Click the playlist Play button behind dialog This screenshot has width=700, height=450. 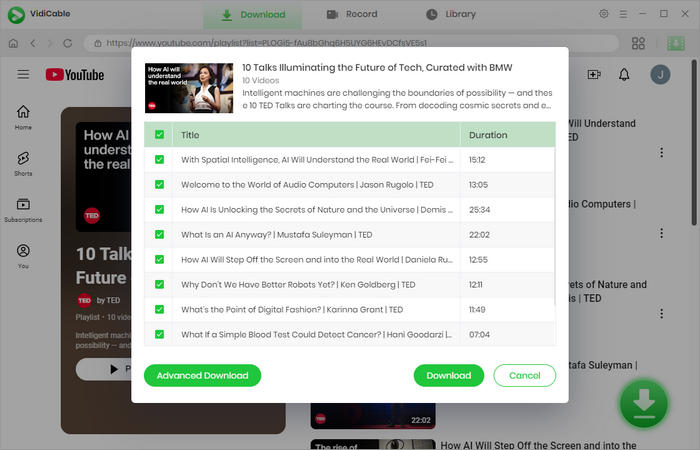(104, 369)
